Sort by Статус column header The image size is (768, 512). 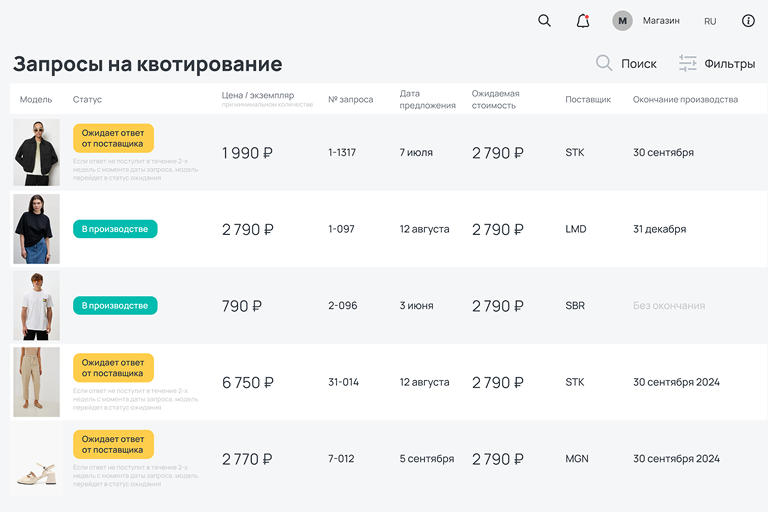point(87,100)
